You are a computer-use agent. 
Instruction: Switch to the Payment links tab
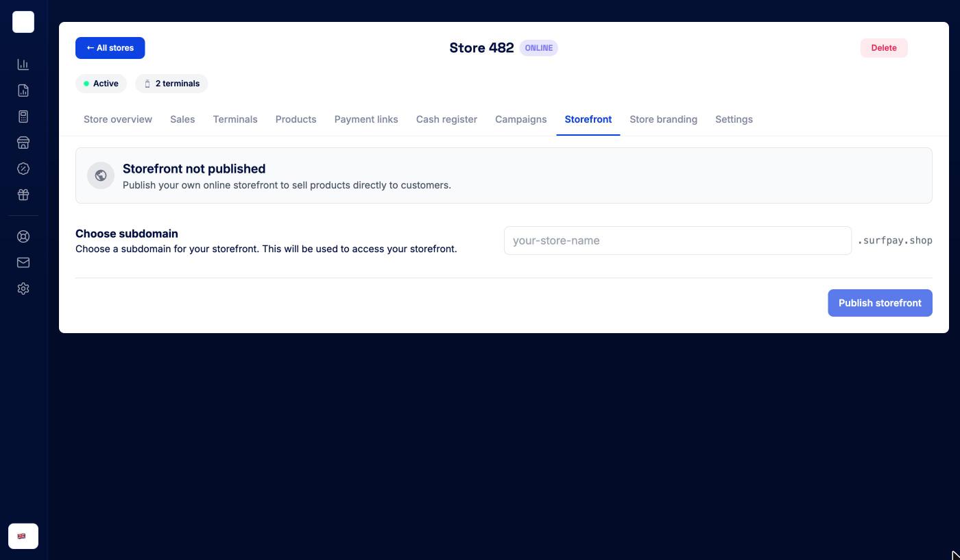(x=366, y=119)
